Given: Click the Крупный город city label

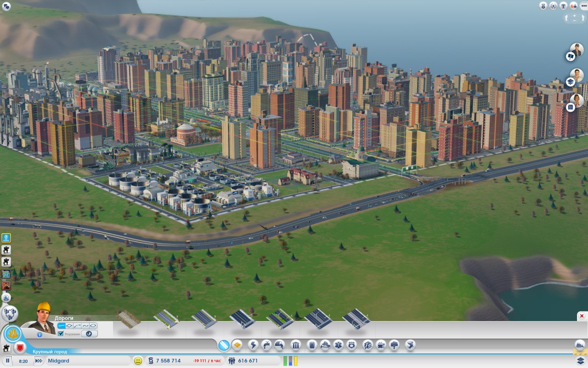Looking at the screenshot, I should coord(50,352).
